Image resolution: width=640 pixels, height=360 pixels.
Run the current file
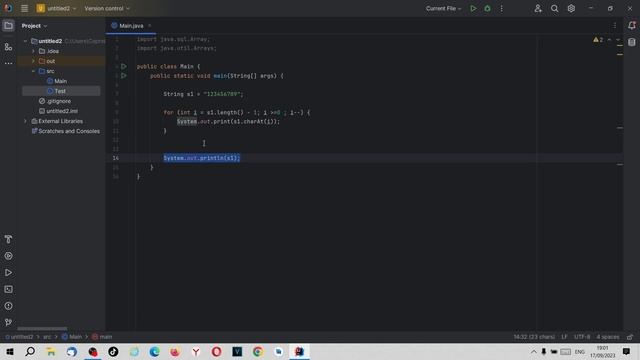[473, 8]
